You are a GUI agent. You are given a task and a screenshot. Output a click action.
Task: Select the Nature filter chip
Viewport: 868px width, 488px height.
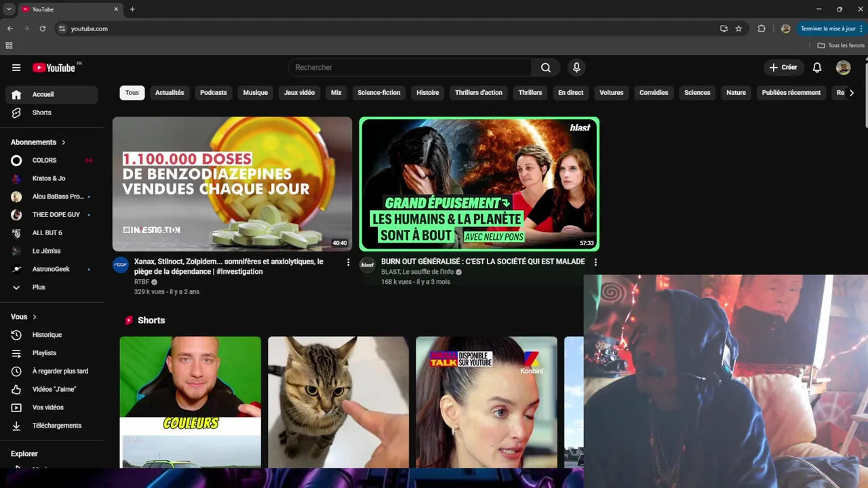click(736, 93)
